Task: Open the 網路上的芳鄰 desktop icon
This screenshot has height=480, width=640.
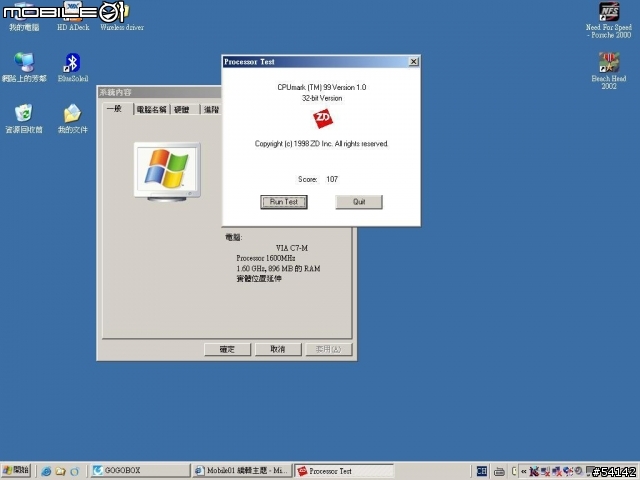Action: tap(24, 63)
